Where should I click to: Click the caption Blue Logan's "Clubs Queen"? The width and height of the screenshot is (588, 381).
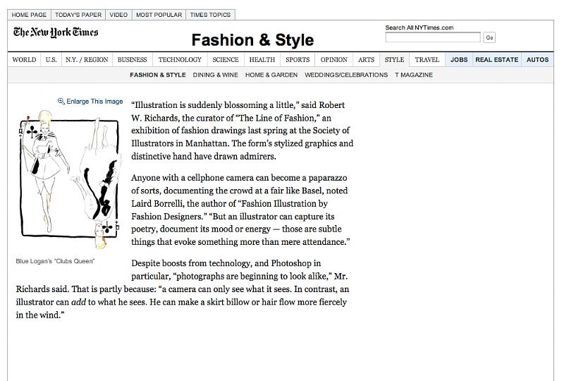(55, 261)
